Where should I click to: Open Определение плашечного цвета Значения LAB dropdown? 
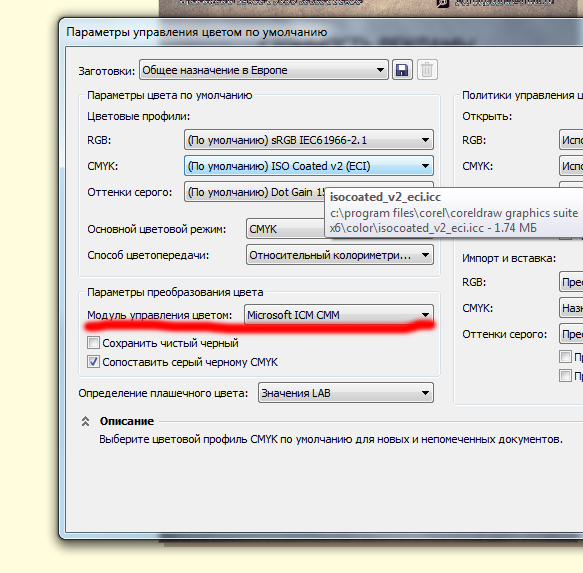(x=345, y=393)
